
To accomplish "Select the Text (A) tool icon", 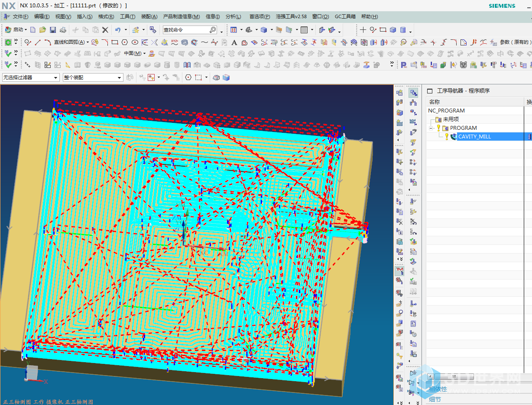I will (234, 42).
